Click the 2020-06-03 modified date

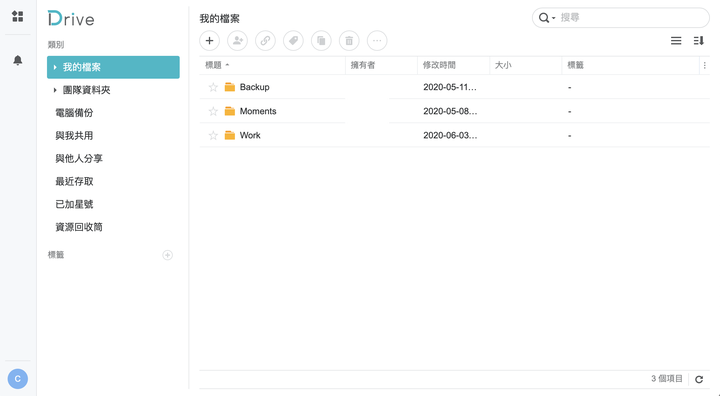tap(450, 135)
